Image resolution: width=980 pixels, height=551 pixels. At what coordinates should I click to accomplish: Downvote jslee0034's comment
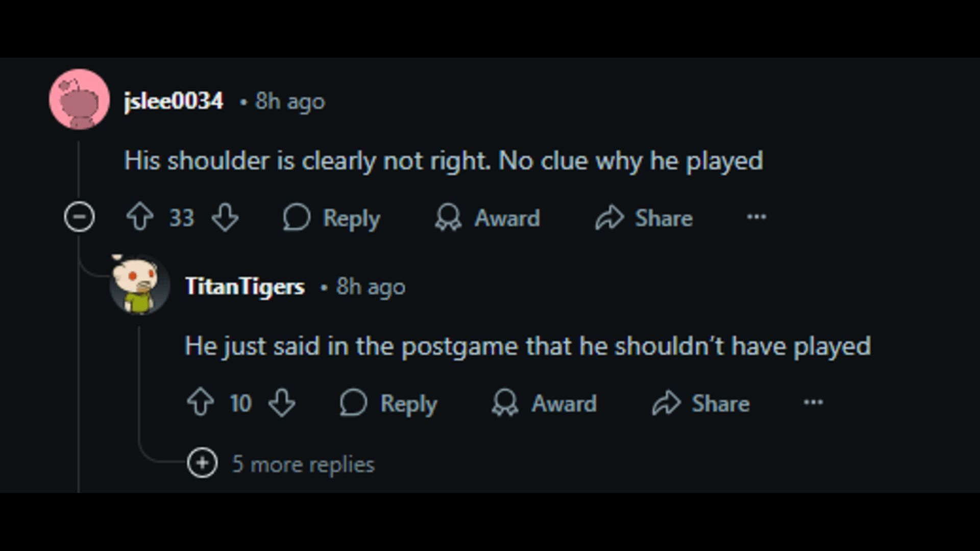point(225,217)
